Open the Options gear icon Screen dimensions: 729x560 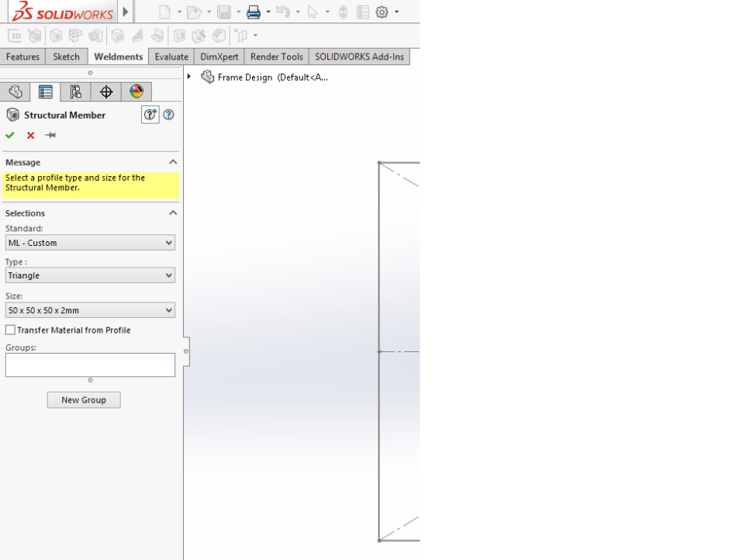[380, 12]
